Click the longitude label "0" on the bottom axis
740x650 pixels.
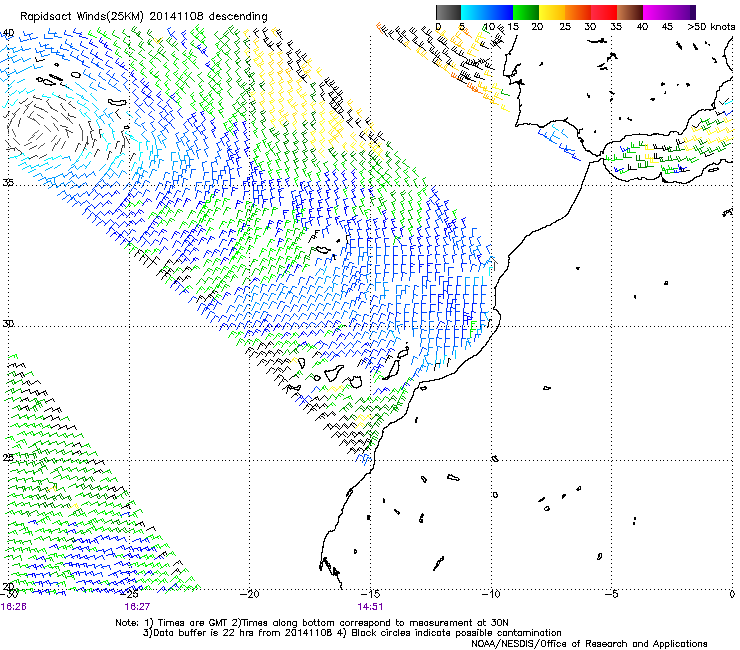pos(732,594)
